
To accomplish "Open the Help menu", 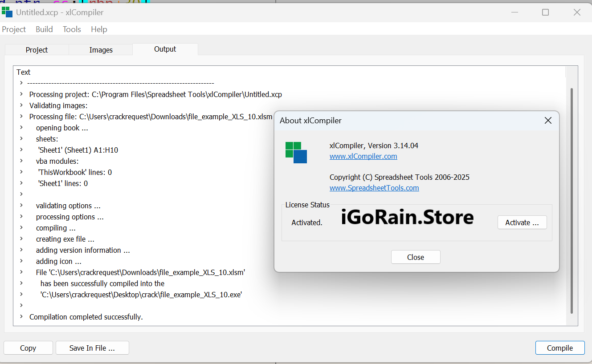I will (x=99, y=29).
